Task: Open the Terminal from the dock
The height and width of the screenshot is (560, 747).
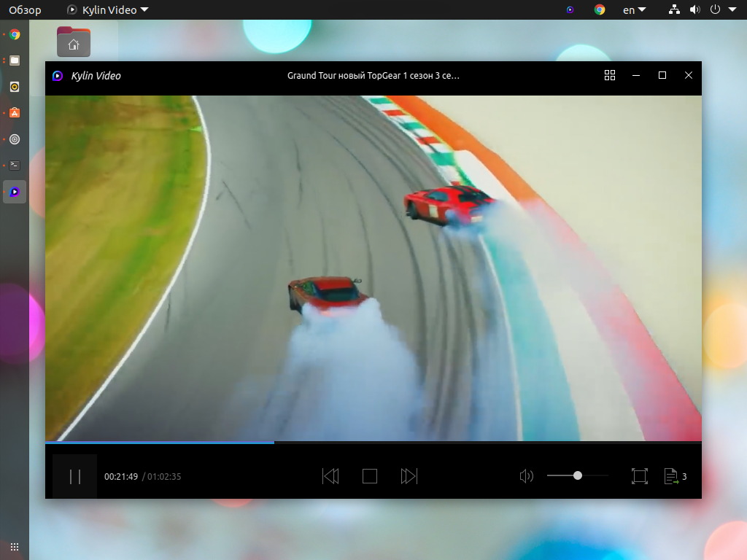Action: click(15, 166)
